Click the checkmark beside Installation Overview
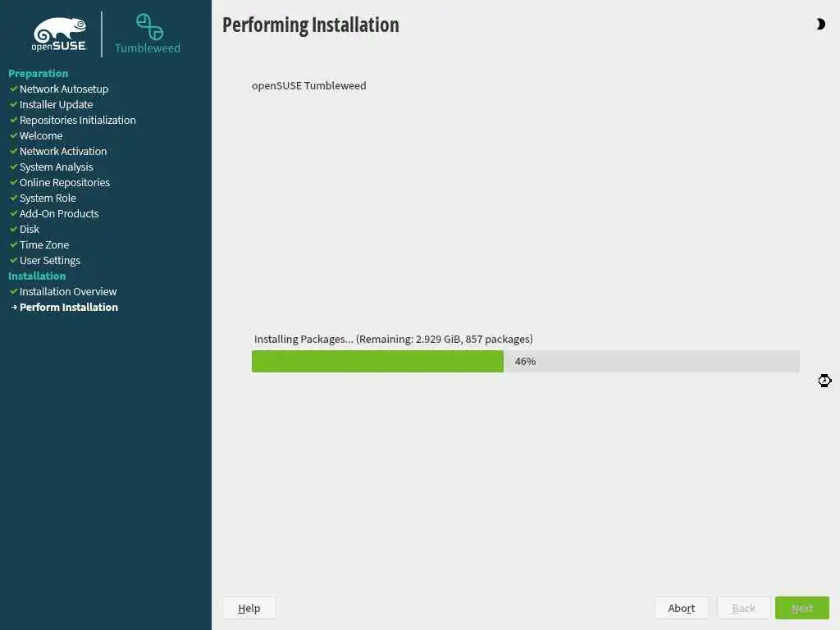This screenshot has width=840, height=630. pos(13,292)
